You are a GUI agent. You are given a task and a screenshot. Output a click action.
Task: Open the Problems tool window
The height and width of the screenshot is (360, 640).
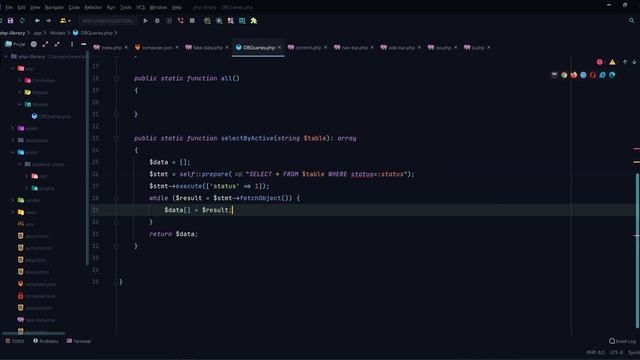(x=46, y=341)
